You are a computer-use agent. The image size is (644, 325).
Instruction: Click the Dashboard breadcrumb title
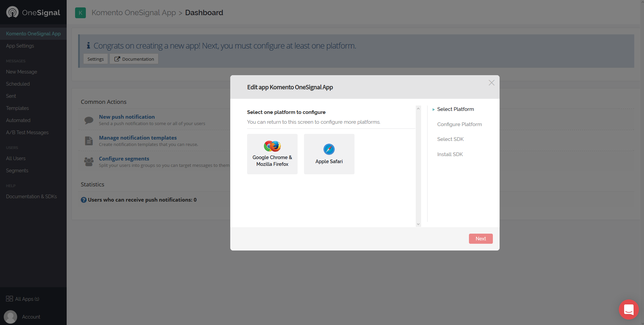(204, 13)
